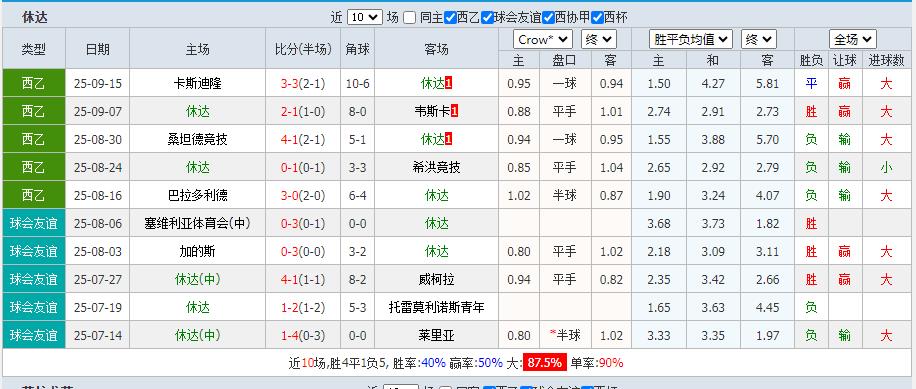Viewport: 916px width, 389px height.
Task: Click the 0-3(0-1) score on 25-08-06
Action: pyautogui.click(x=303, y=223)
